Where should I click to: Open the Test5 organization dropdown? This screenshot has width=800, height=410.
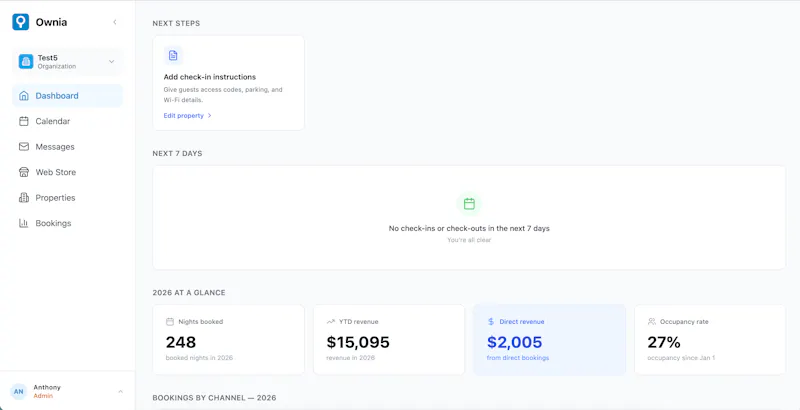(67, 62)
